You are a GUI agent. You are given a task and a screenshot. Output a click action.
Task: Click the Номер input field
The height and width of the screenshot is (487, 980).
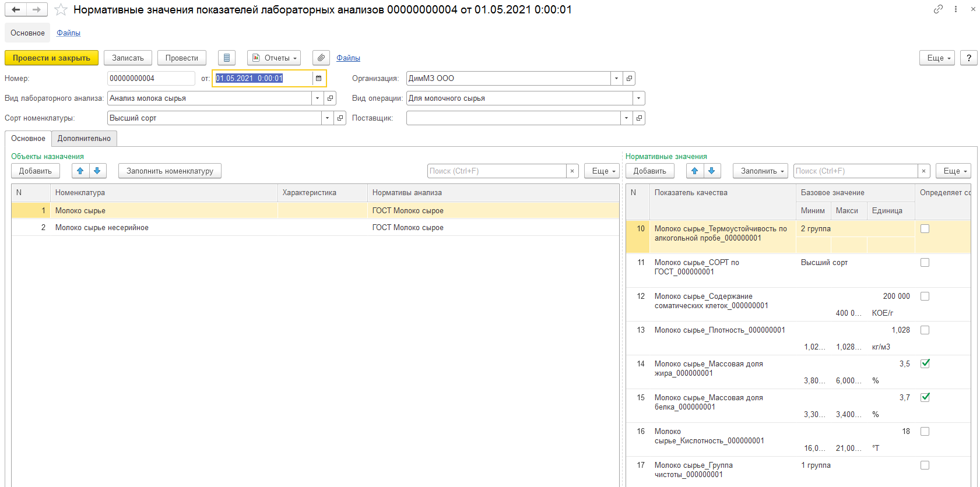(x=151, y=78)
